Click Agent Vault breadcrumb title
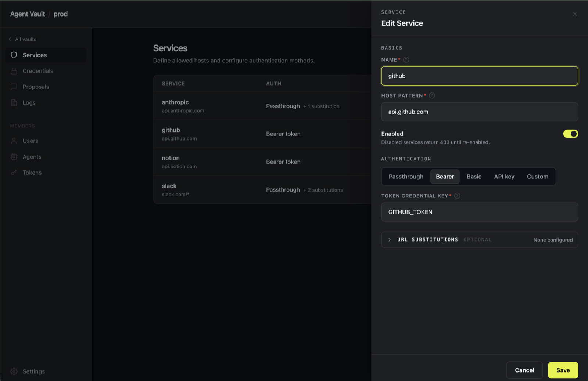This screenshot has height=381, width=588. click(x=28, y=14)
